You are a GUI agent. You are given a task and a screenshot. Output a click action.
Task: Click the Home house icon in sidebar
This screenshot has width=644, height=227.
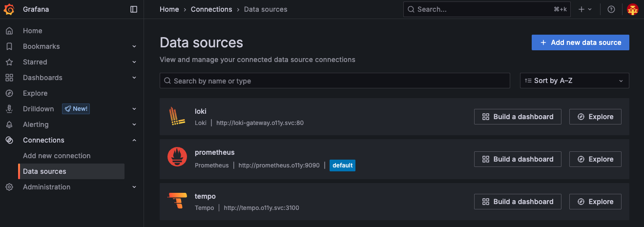point(9,31)
